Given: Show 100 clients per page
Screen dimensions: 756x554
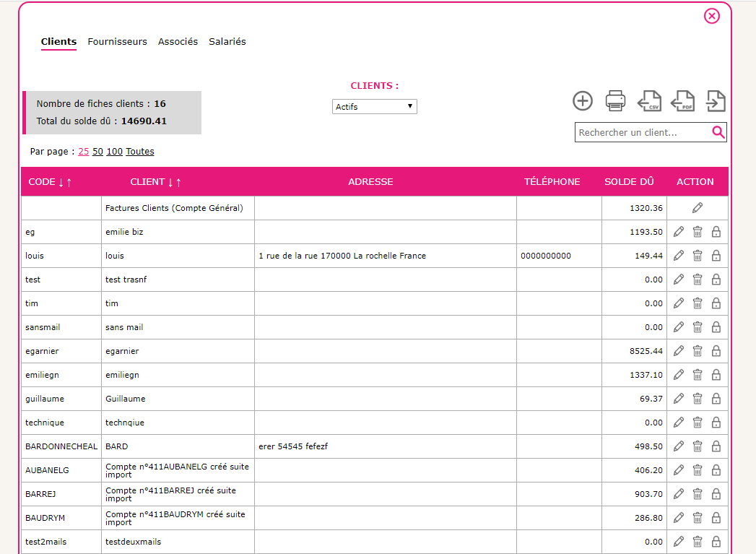Looking at the screenshot, I should point(114,152).
